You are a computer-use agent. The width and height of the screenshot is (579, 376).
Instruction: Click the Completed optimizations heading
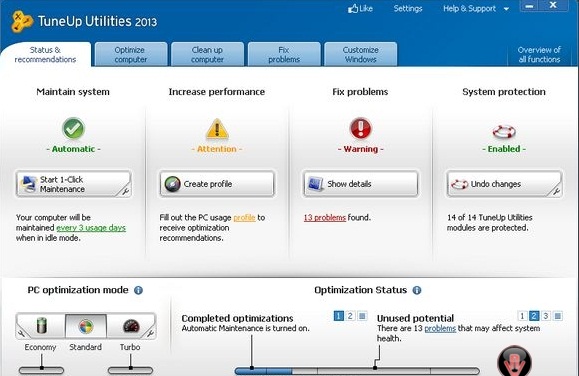coord(237,318)
